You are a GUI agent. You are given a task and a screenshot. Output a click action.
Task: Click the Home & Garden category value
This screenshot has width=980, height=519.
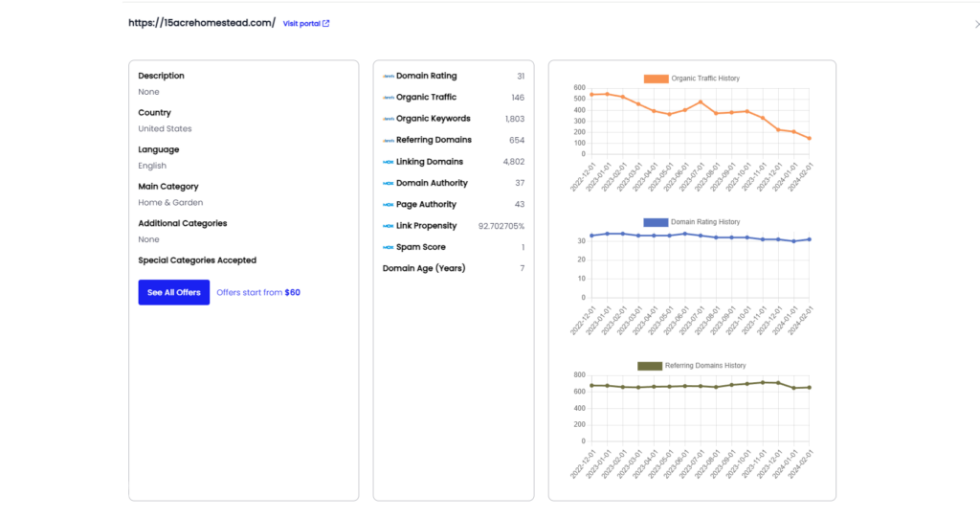[170, 203]
